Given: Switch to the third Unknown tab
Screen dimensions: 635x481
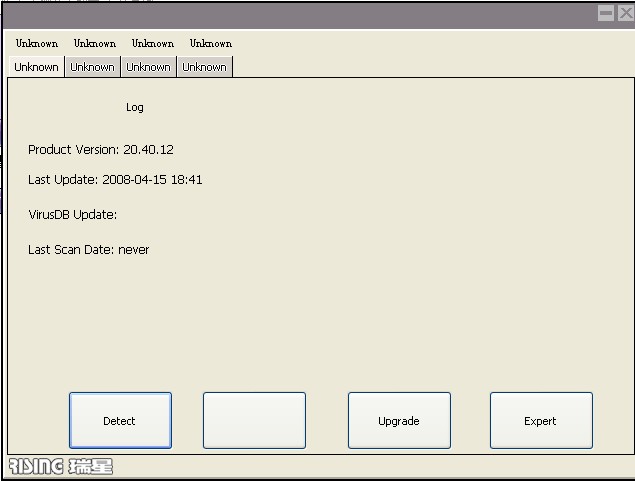Looking at the screenshot, I should (x=148, y=67).
